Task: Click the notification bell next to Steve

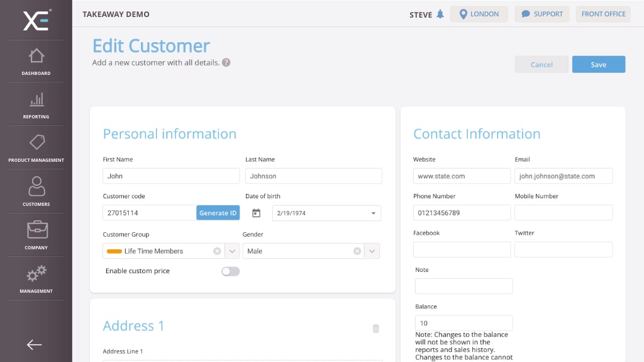Action: (440, 14)
